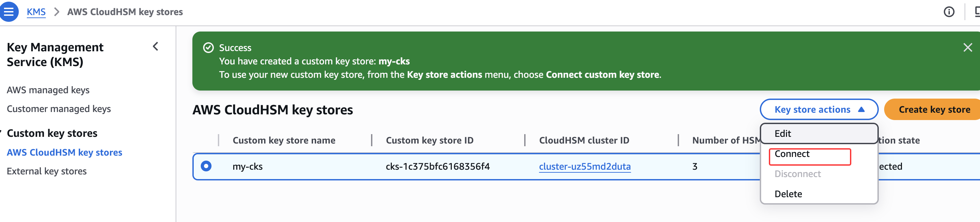The width and height of the screenshot is (980, 222).
Task: Expand the Custom key stores section
Action: [x=52, y=133]
